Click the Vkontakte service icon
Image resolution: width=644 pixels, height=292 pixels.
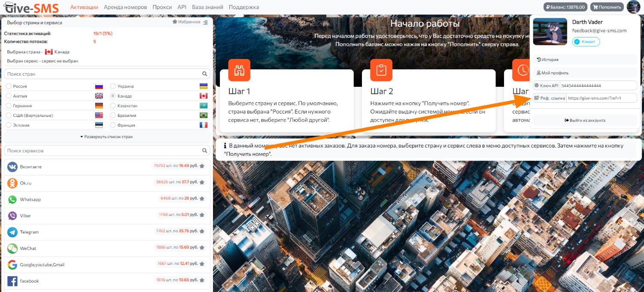[x=12, y=167]
